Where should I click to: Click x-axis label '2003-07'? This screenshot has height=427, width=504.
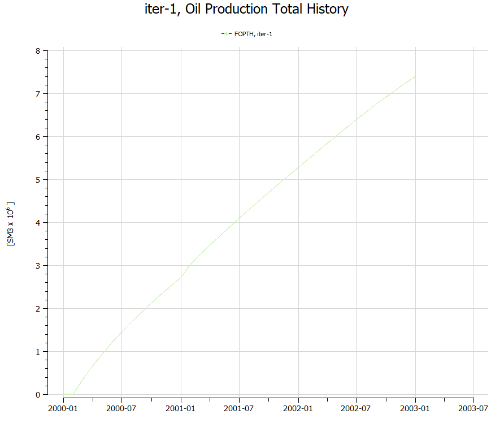(473, 408)
